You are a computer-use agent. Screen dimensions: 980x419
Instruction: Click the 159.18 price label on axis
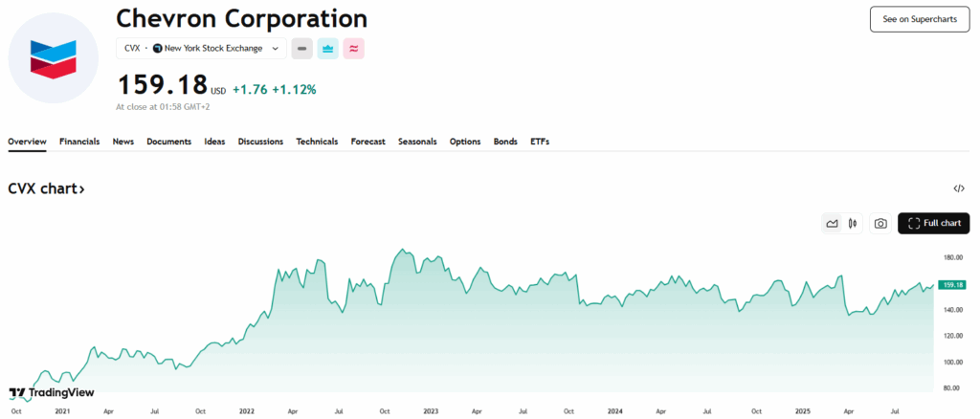tap(951, 284)
